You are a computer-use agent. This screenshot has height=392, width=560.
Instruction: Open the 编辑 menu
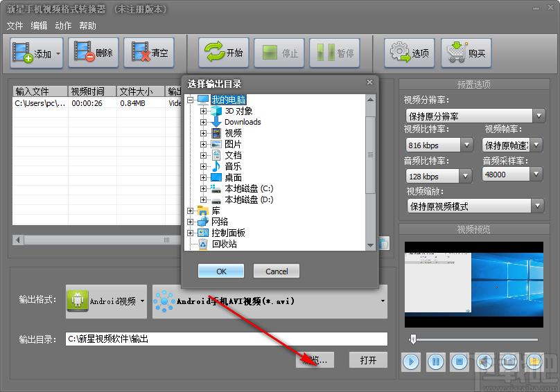(x=39, y=26)
